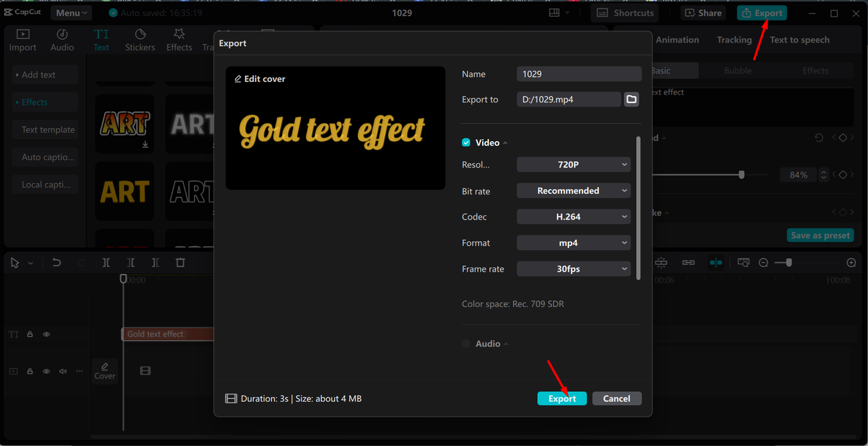Image resolution: width=868 pixels, height=446 pixels.
Task: Click the film strip icon on the video track
Action: (x=145, y=371)
